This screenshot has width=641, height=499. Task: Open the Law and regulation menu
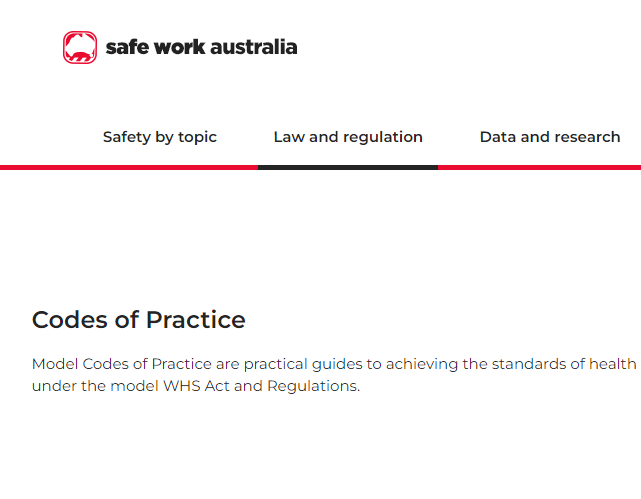point(348,137)
